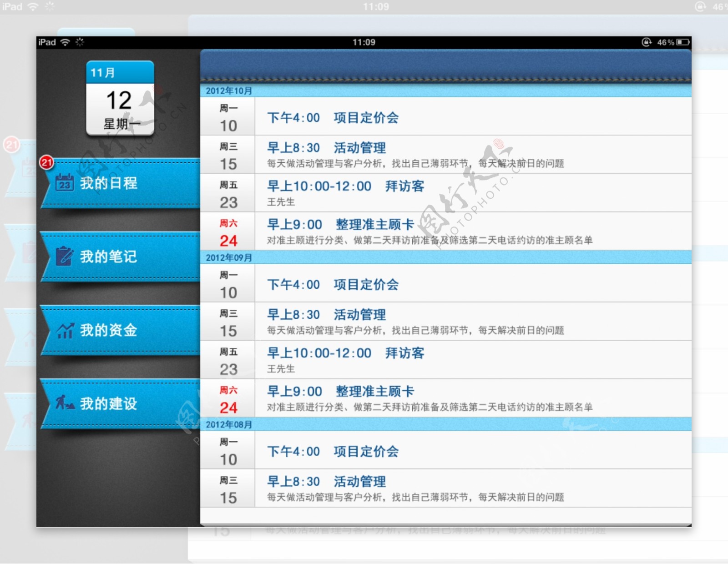Open September 下午4:00 项目定价会 event

click(473, 283)
